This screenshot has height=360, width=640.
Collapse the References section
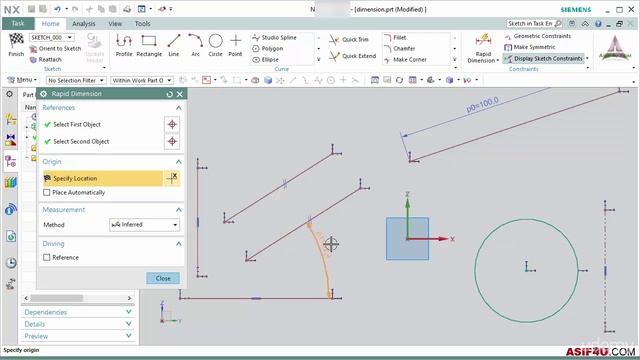click(x=178, y=108)
